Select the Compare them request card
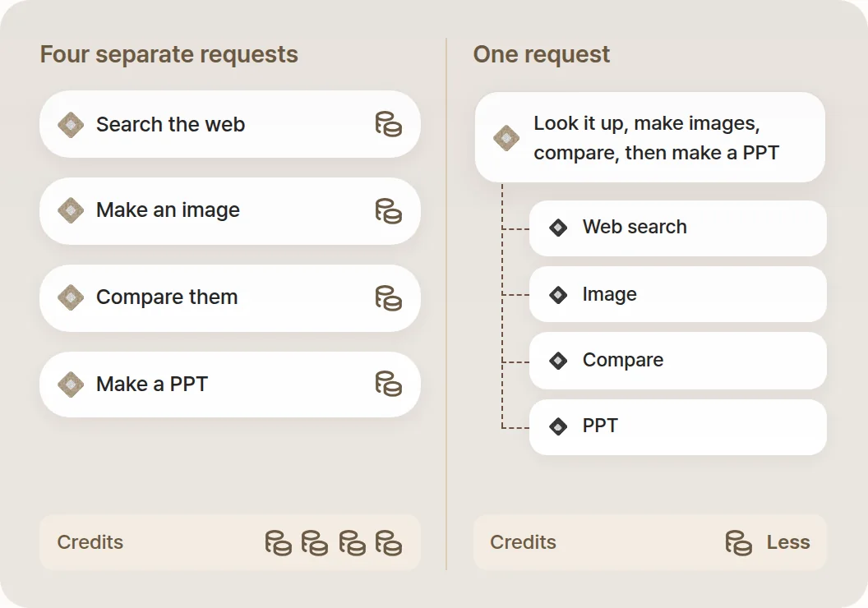 tap(229, 298)
